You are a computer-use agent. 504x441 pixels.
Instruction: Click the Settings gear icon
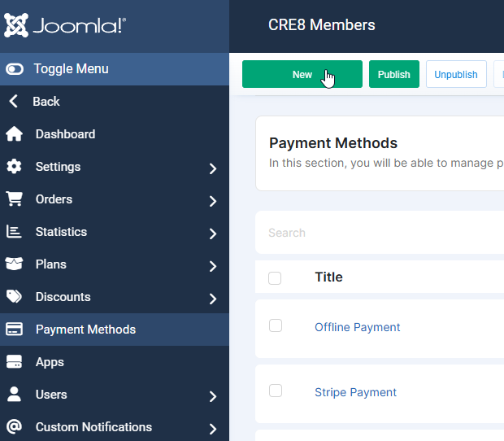pos(14,167)
